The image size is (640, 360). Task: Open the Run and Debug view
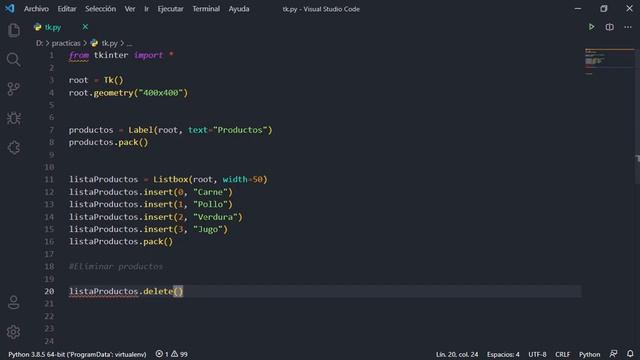pos(13,118)
